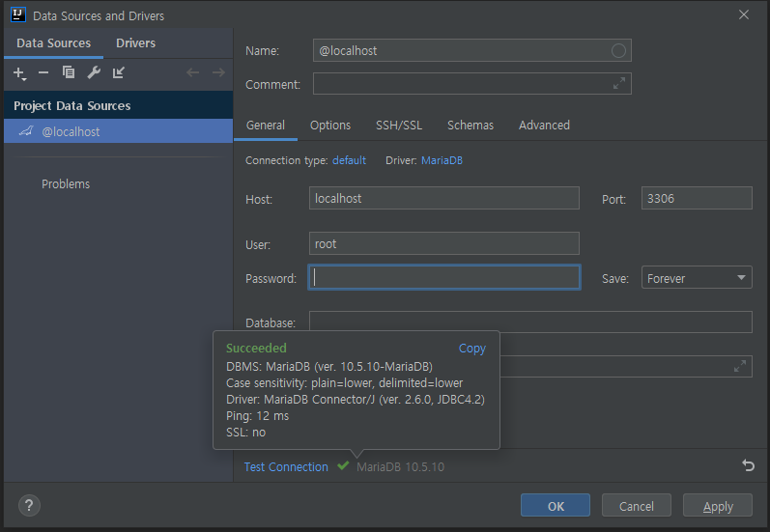770x532 pixels.
Task: Click the add data source plus icon
Action: tap(19, 73)
